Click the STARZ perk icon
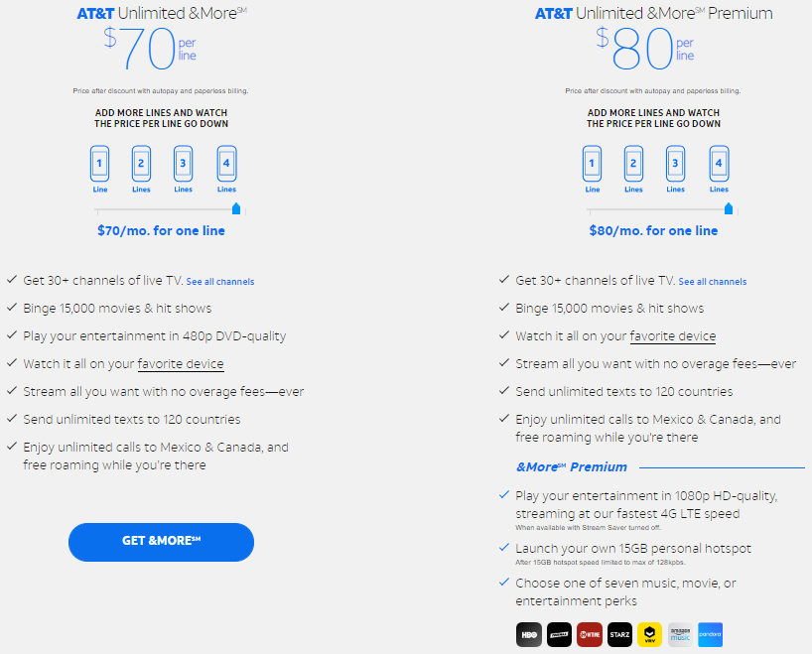This screenshot has height=654, width=812. (619, 634)
